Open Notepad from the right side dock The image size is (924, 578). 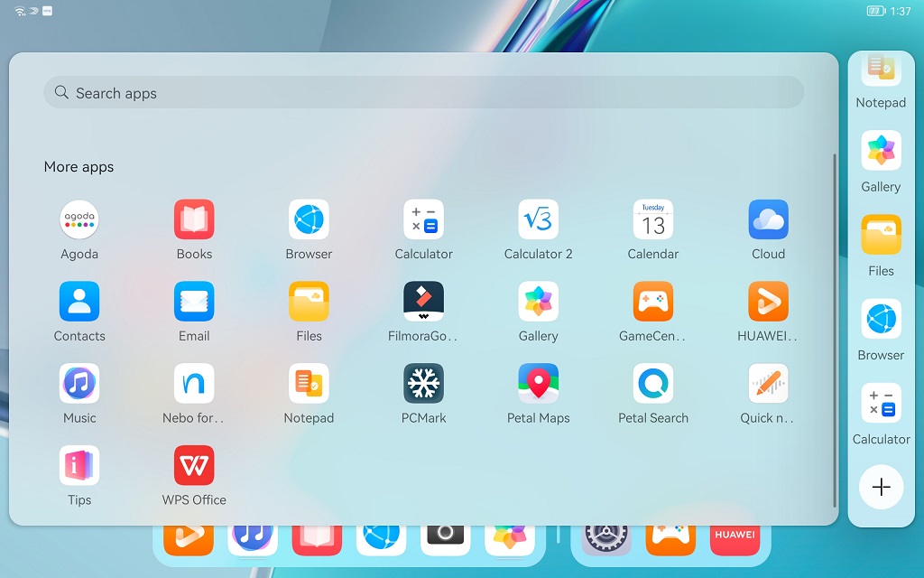[x=881, y=70]
